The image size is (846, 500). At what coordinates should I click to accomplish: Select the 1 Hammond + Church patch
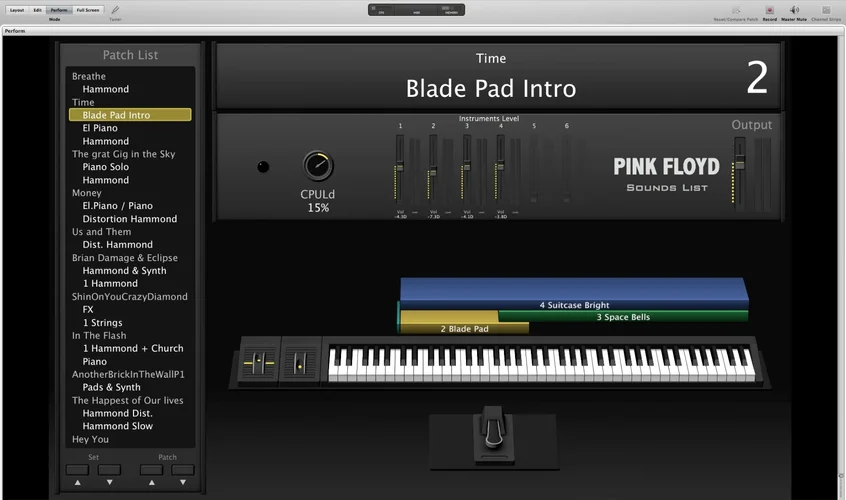(x=133, y=348)
